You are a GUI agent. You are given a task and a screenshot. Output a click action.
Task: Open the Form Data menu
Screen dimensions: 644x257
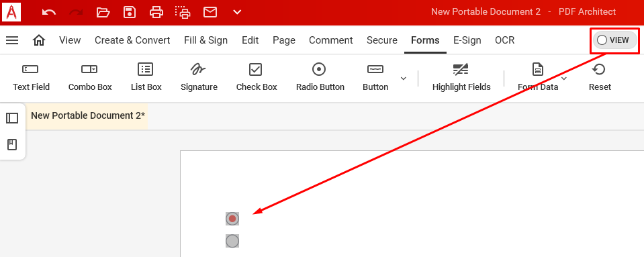538,77
